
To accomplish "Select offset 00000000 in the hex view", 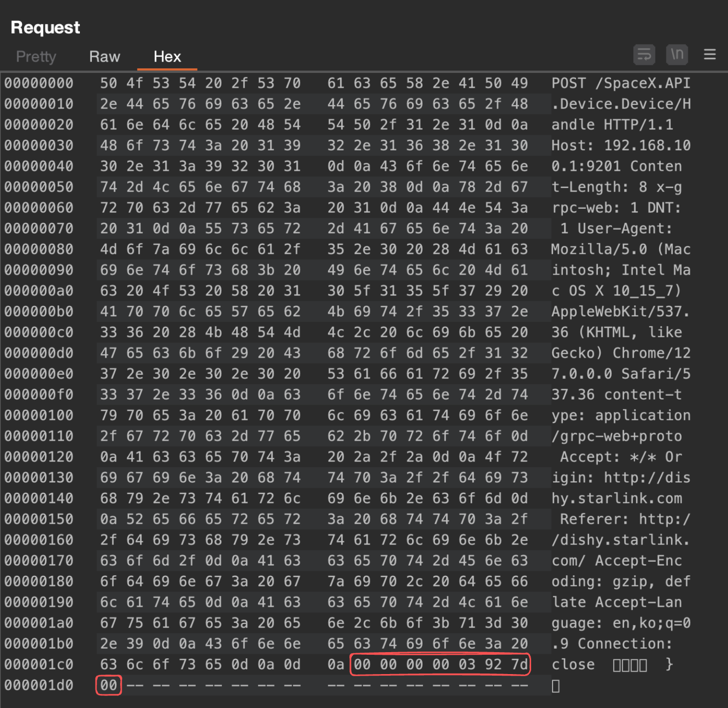I will point(39,83).
